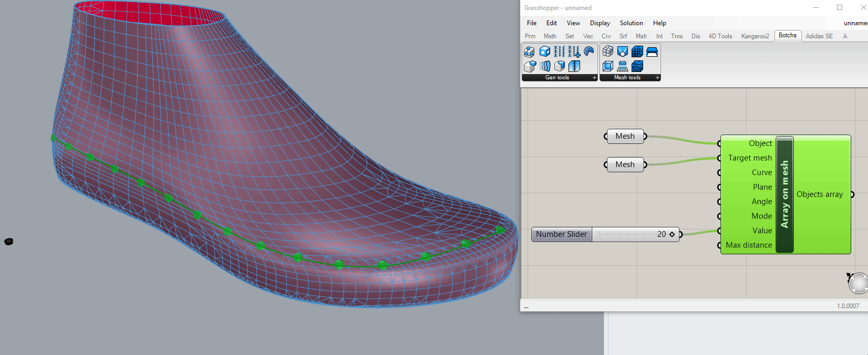Click the cube with connected spheres icon
The width and height of the screenshot is (868, 355).
pos(530,51)
